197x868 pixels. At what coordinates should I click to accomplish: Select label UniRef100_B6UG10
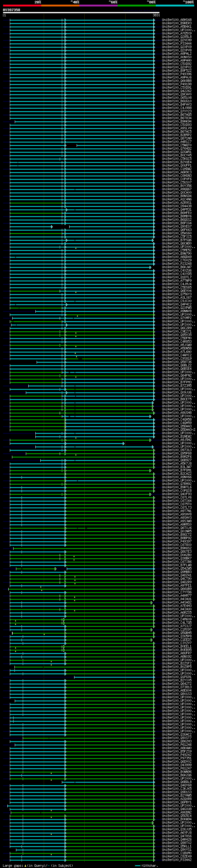[177, 101]
